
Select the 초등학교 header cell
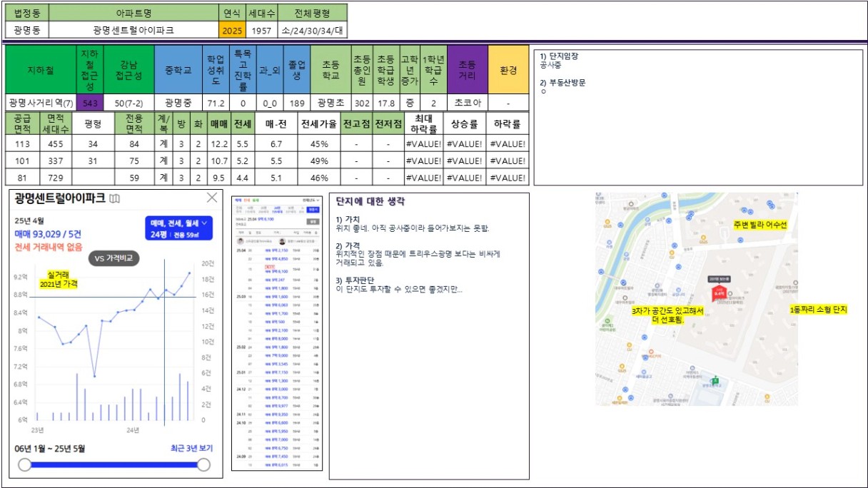[330, 70]
